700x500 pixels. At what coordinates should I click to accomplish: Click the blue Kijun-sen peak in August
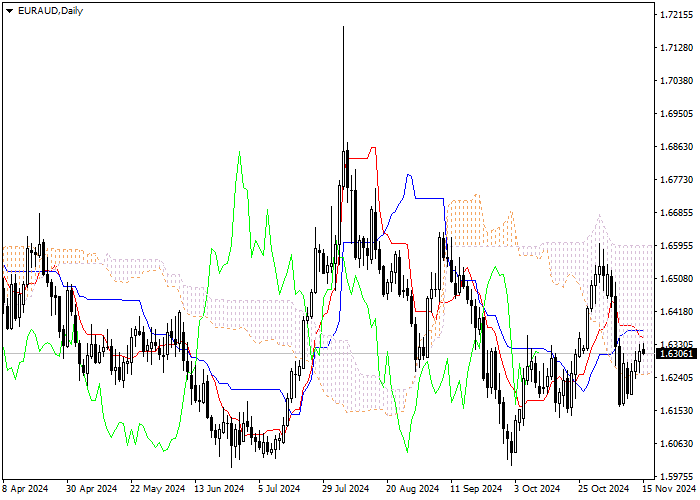408,175
